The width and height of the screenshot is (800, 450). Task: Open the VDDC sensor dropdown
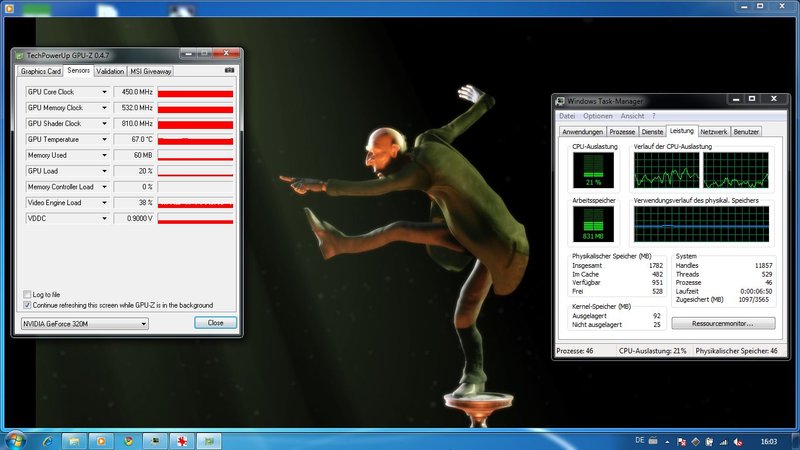(x=104, y=218)
